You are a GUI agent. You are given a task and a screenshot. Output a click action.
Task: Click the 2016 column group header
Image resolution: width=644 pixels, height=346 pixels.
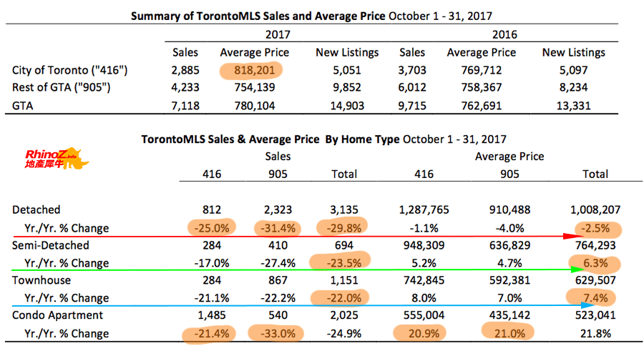504,34
